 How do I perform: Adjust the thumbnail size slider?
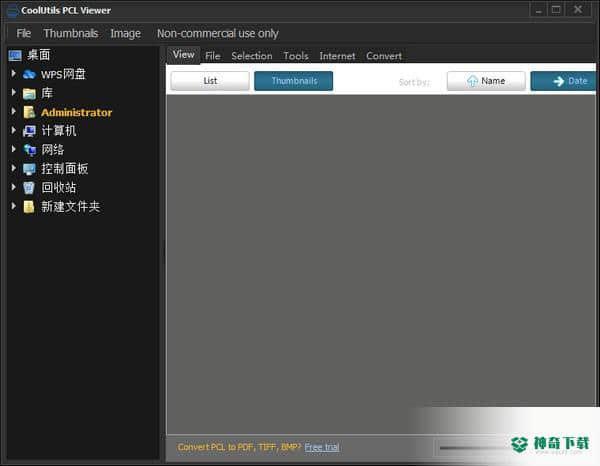point(474,448)
